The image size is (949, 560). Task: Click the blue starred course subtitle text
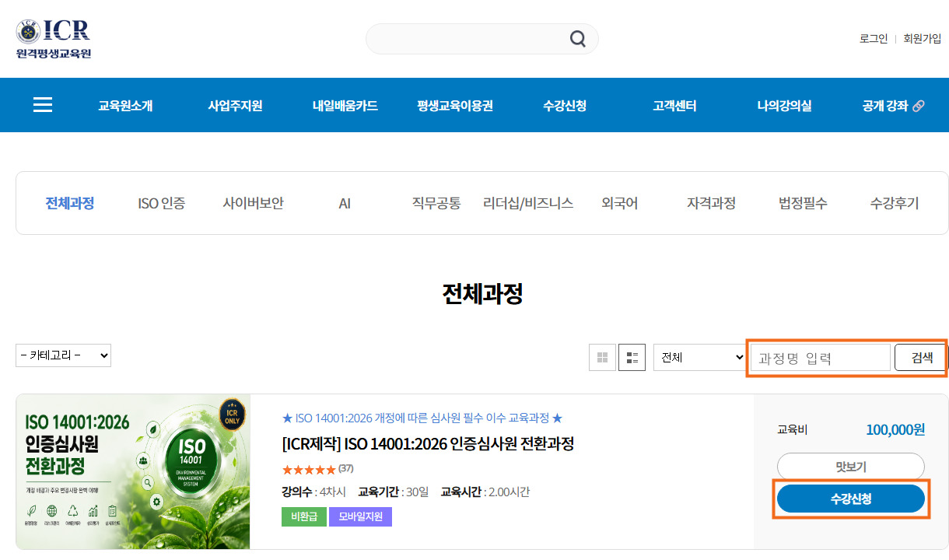tap(422, 418)
